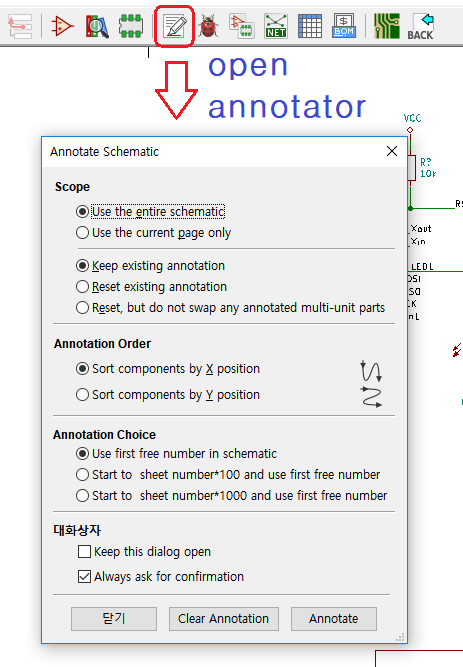Generate netlist with NET icon
The height and width of the screenshot is (667, 463).
(x=275, y=26)
